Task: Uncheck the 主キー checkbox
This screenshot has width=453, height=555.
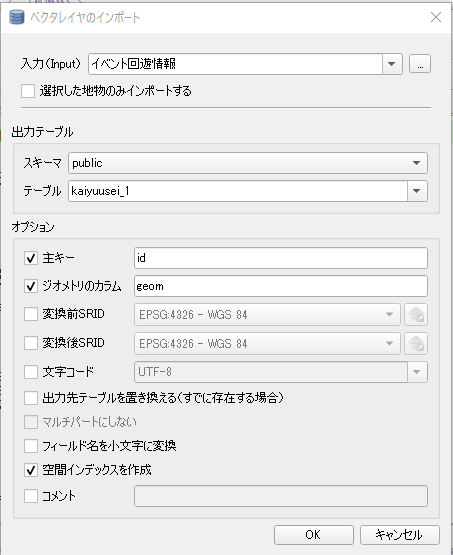Action: [31, 258]
